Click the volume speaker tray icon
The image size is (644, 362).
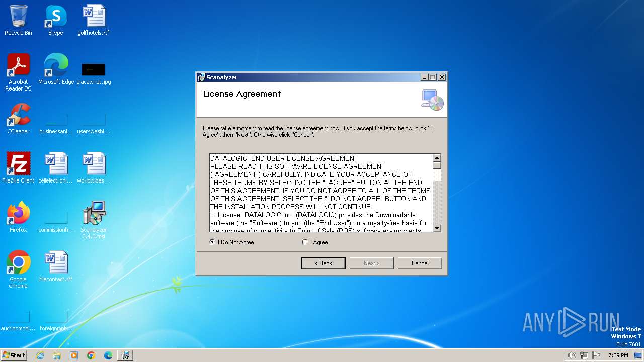coord(572,355)
